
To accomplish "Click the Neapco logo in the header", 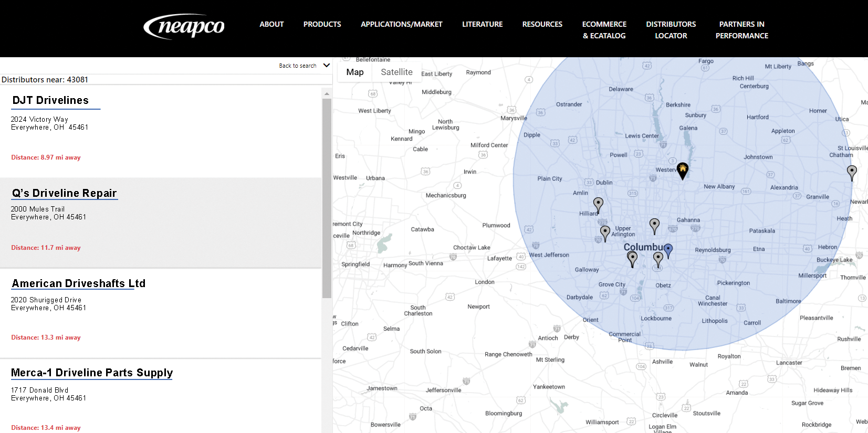I will [184, 26].
